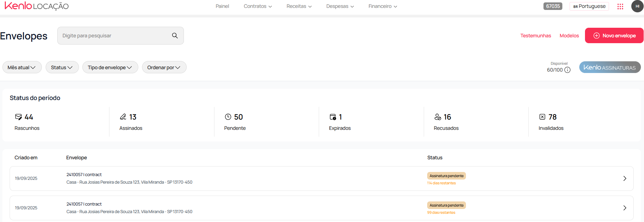Screen dimensions: 644x222
Task: Expand the Contratos menu
Action: point(258,6)
